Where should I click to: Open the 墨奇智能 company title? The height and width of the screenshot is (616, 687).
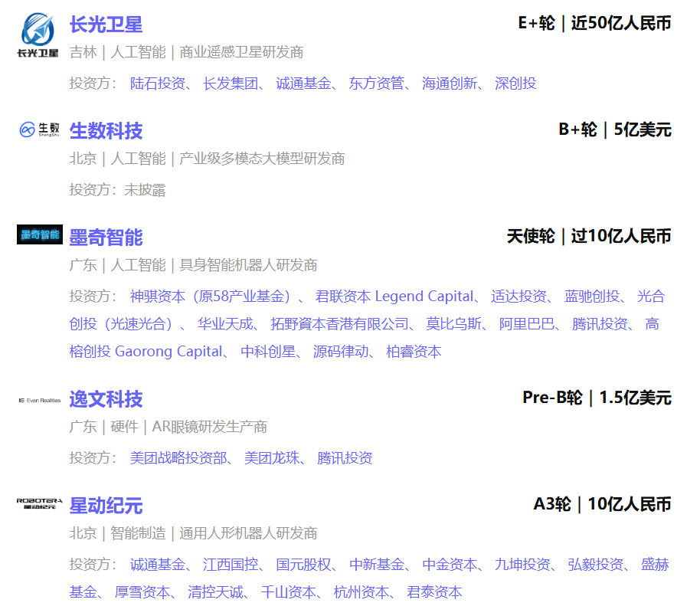coord(106,238)
